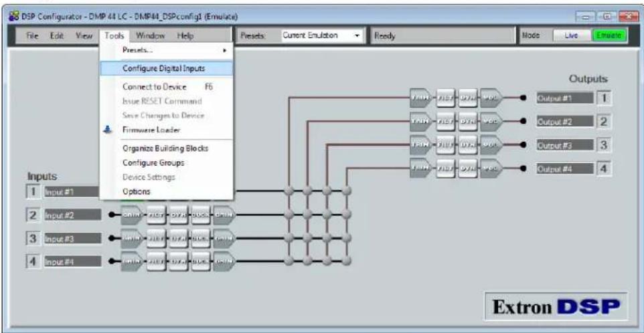Open the FILT block for Output #3

tap(446, 144)
